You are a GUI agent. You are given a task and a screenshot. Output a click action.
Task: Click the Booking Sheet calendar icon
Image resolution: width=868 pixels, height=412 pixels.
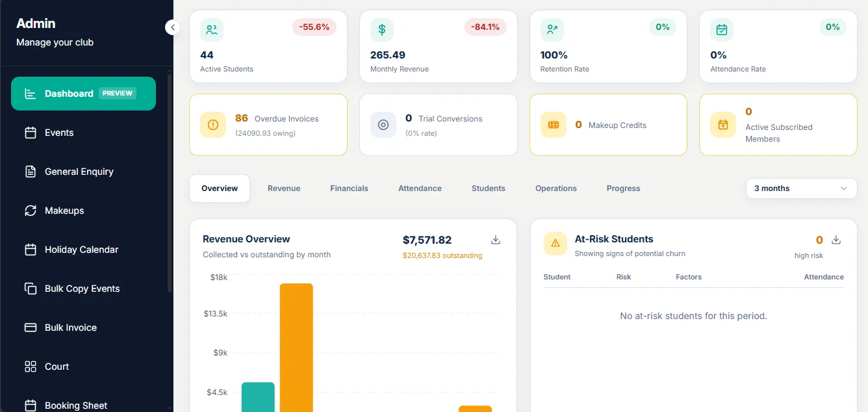pos(31,406)
